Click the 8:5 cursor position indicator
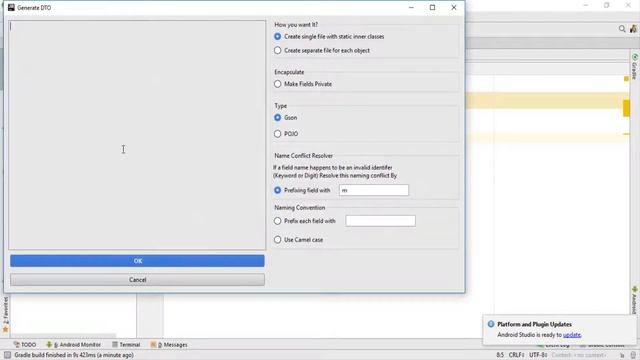 tap(500, 355)
